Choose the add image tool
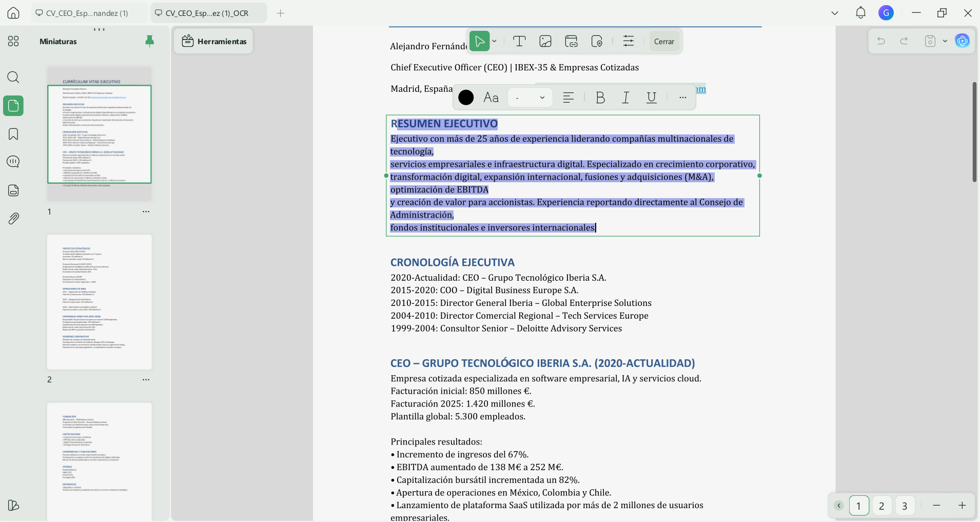The width and height of the screenshot is (980, 522). 545,41
